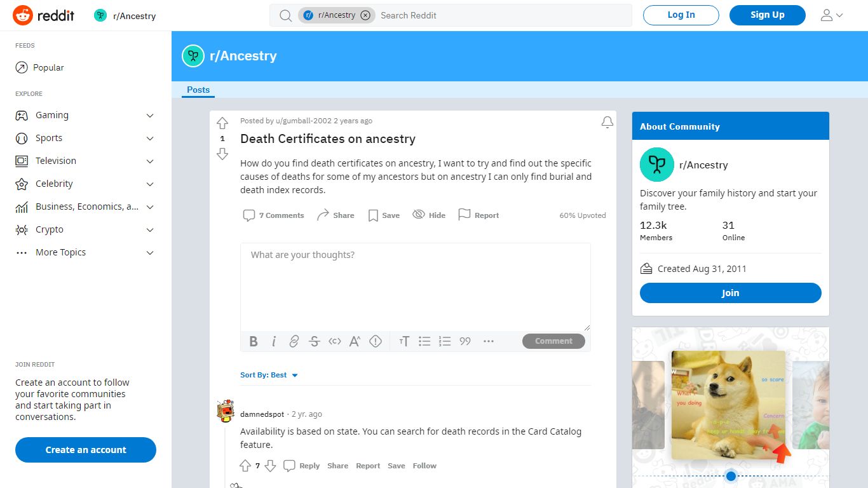Hide the Death Certificates post
This screenshot has height=488, width=868.
pyautogui.click(x=429, y=215)
